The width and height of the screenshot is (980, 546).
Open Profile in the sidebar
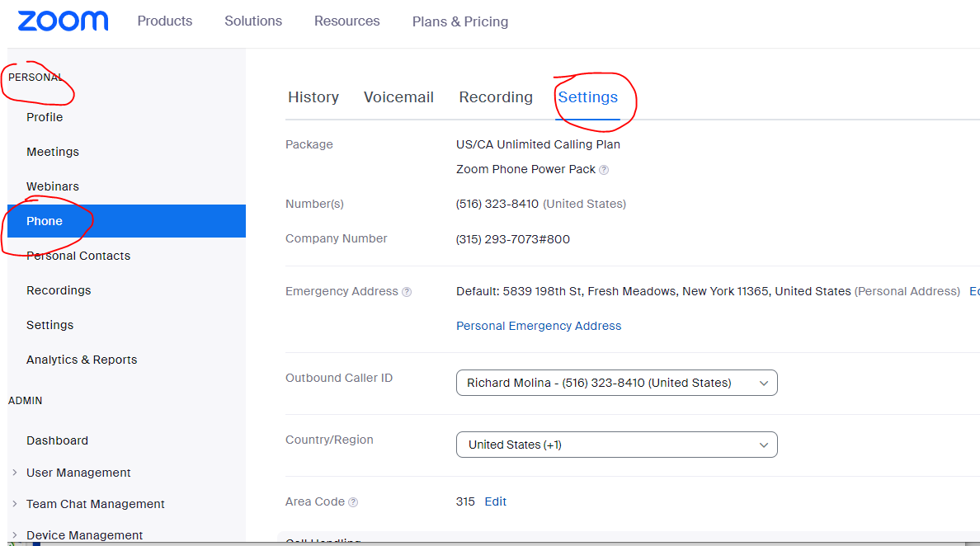point(45,117)
